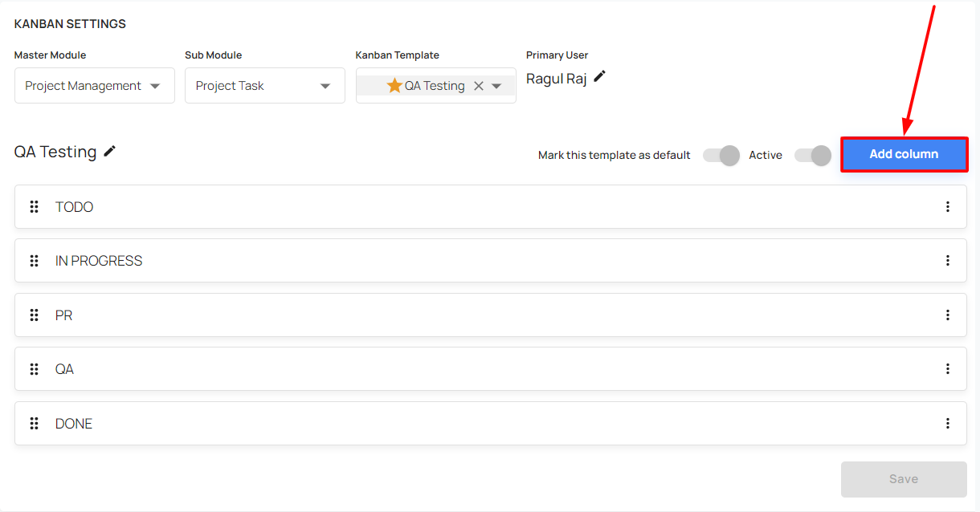Screen dimensions: 980x512
Task: Open the three-dot menu for PR column
Action: tap(948, 315)
